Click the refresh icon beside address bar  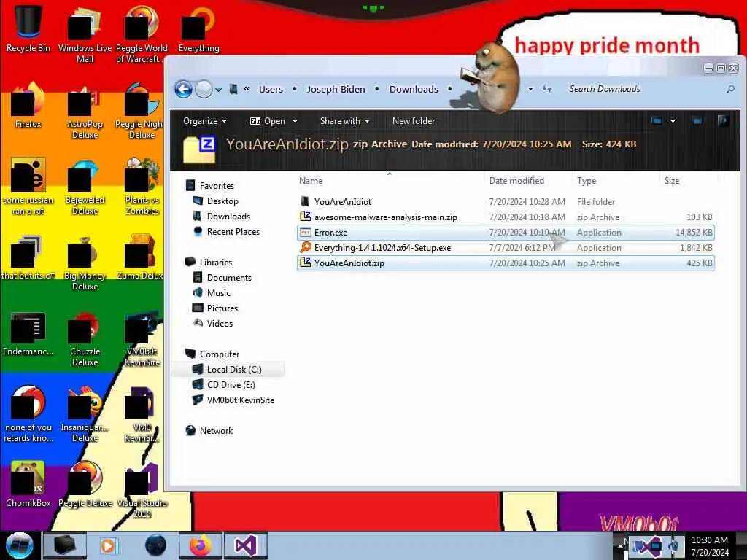(547, 89)
